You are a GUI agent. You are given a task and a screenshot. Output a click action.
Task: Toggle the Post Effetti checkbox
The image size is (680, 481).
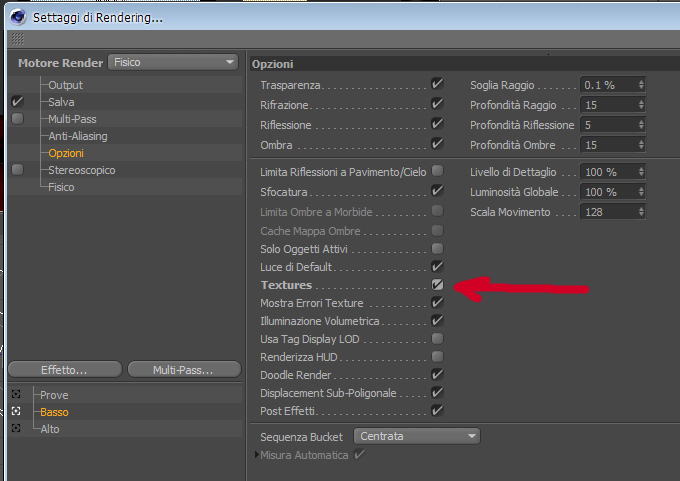pyautogui.click(x=437, y=410)
